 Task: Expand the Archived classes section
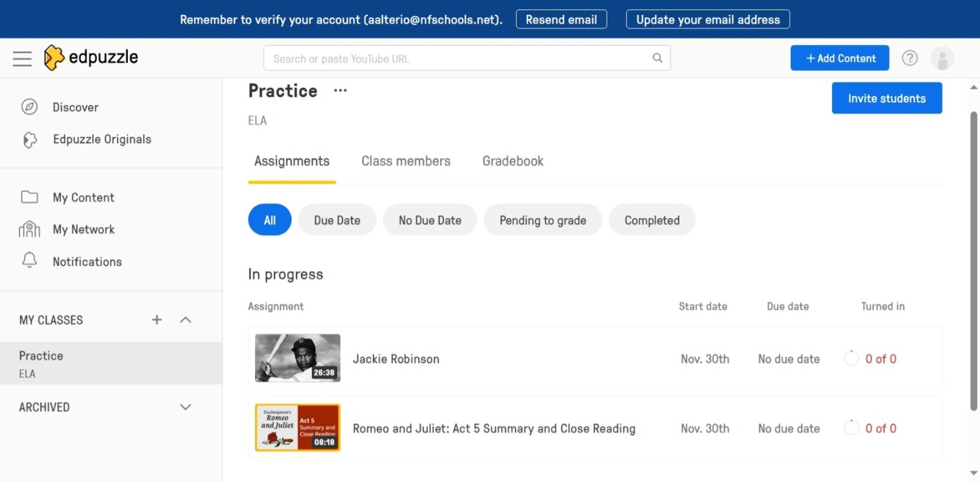(186, 407)
